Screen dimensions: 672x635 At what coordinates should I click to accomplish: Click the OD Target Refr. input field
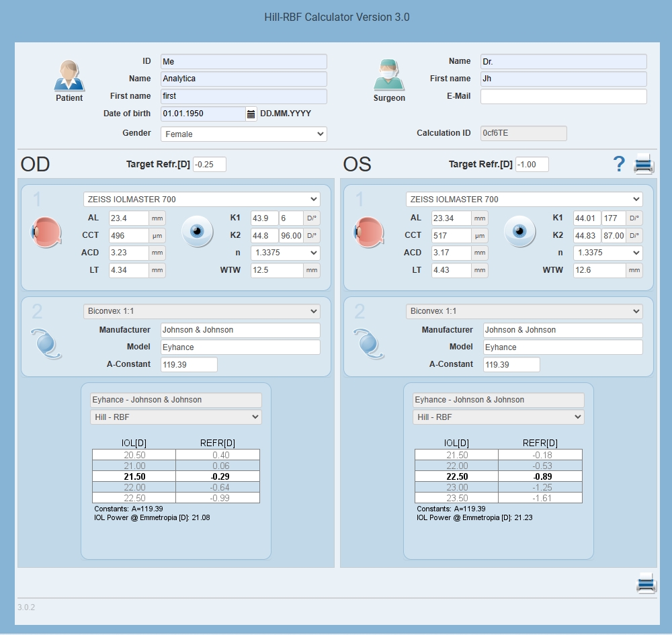(x=209, y=165)
